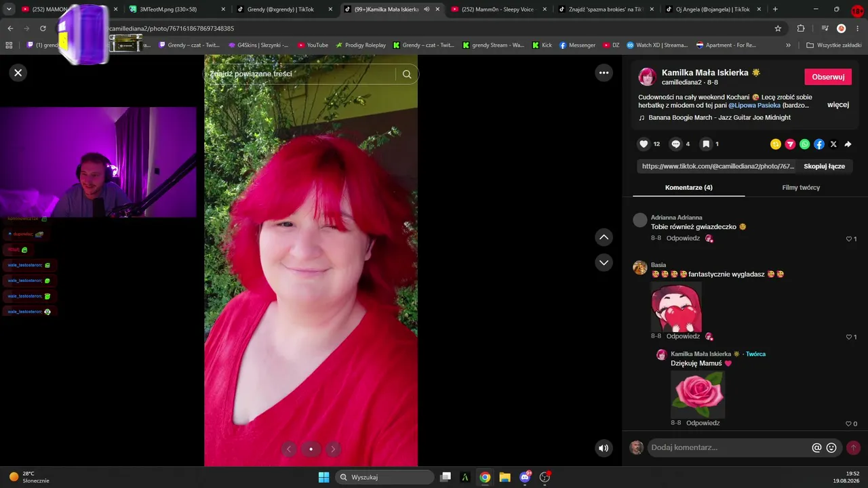Screen dimensions: 868x488
Task: Click the taskbar 'Wyszukaj' search box
Action: pyautogui.click(x=385, y=477)
